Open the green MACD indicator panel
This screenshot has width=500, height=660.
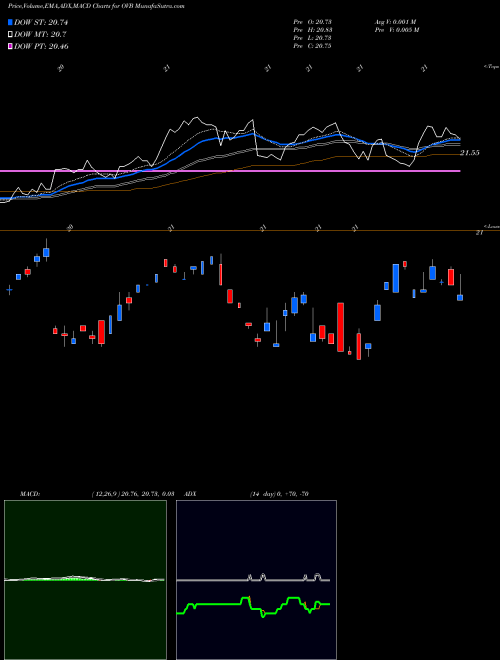coord(85,580)
